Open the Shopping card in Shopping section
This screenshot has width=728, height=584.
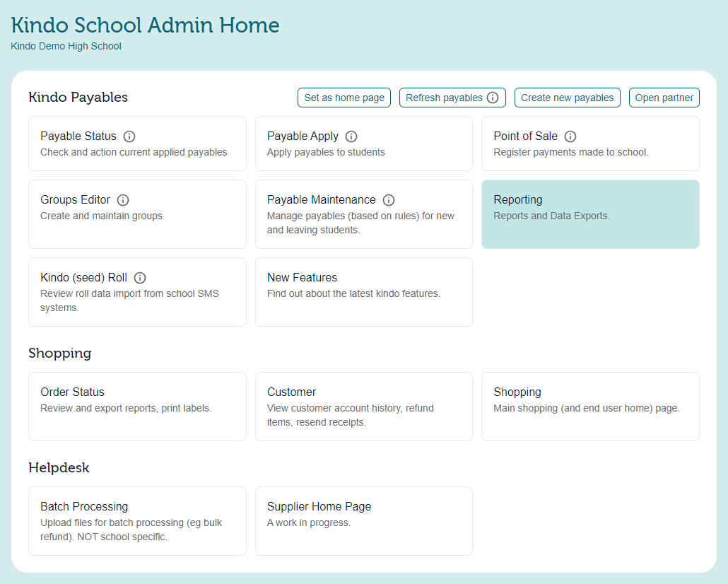(x=591, y=407)
